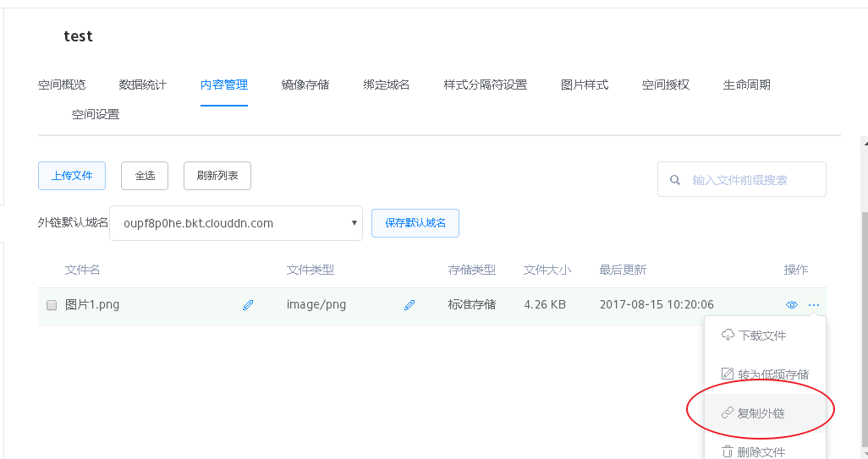Click the test bucket title
The width and height of the screenshot is (868, 459).
coord(78,36)
